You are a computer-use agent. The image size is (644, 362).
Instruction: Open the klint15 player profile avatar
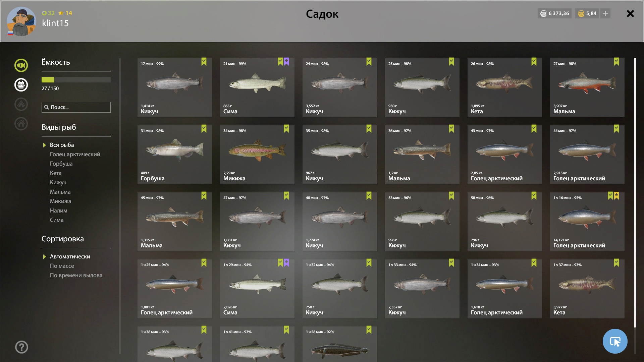coord(21,21)
